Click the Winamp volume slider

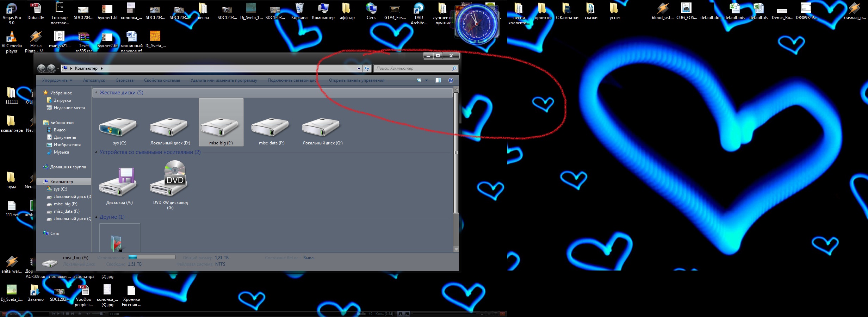coord(98,313)
